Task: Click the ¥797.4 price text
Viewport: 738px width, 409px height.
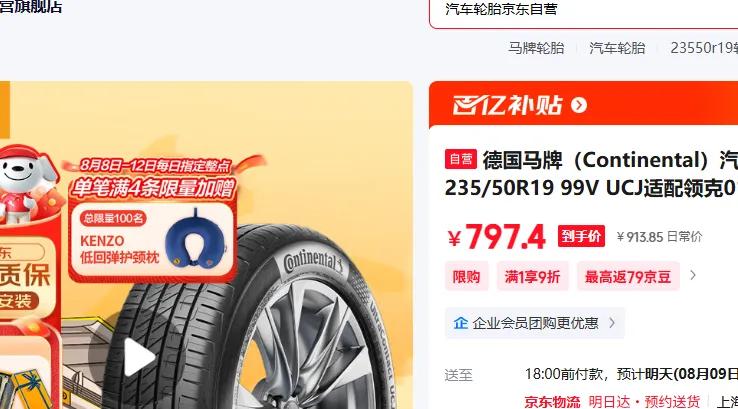Action: 496,236
